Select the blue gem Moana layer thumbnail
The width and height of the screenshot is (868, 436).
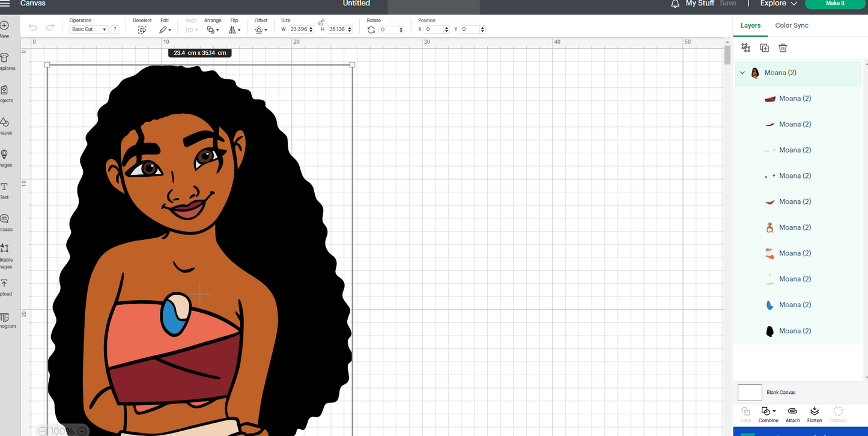[x=769, y=304]
